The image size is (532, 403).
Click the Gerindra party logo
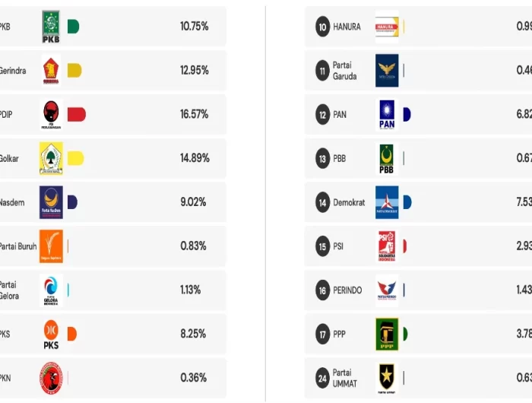[x=51, y=71]
